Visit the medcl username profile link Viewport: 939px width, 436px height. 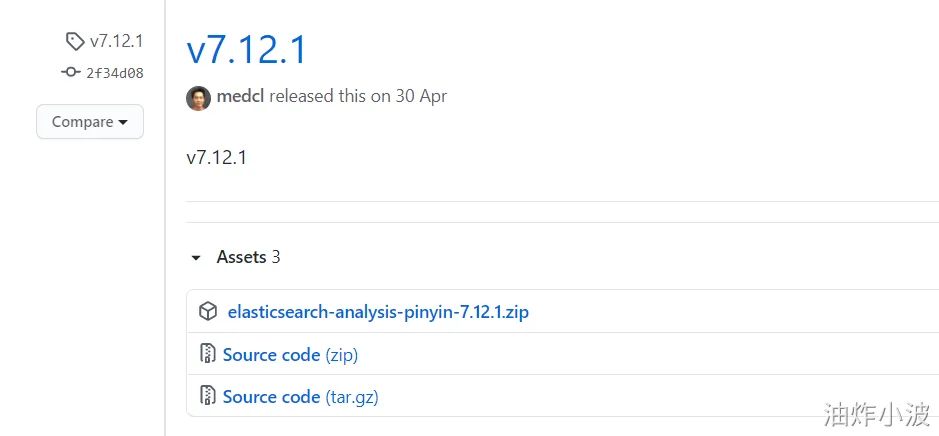[x=240, y=97]
